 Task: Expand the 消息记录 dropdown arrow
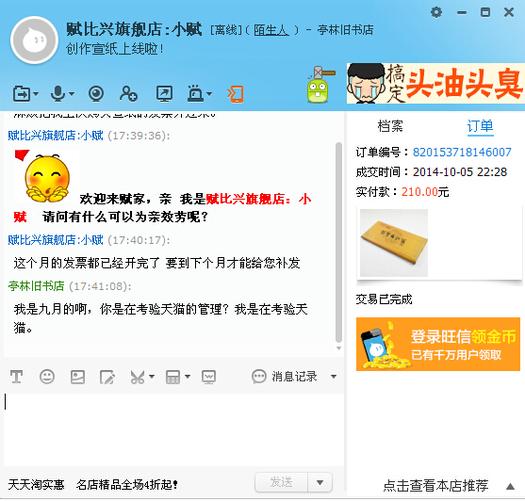coord(333,376)
